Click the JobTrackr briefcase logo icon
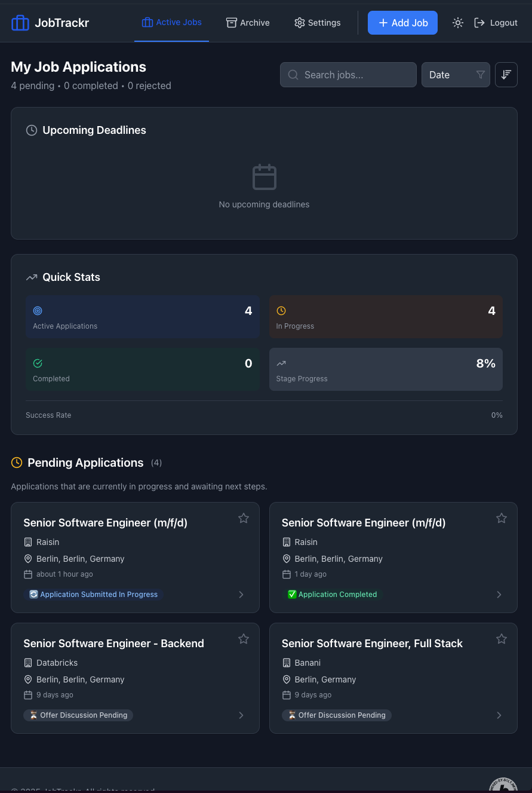 [20, 23]
